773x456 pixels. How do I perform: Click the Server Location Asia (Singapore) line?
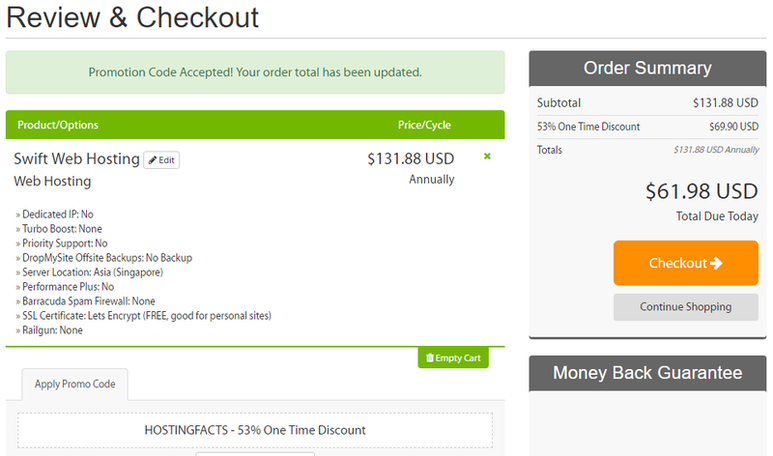[x=90, y=272]
